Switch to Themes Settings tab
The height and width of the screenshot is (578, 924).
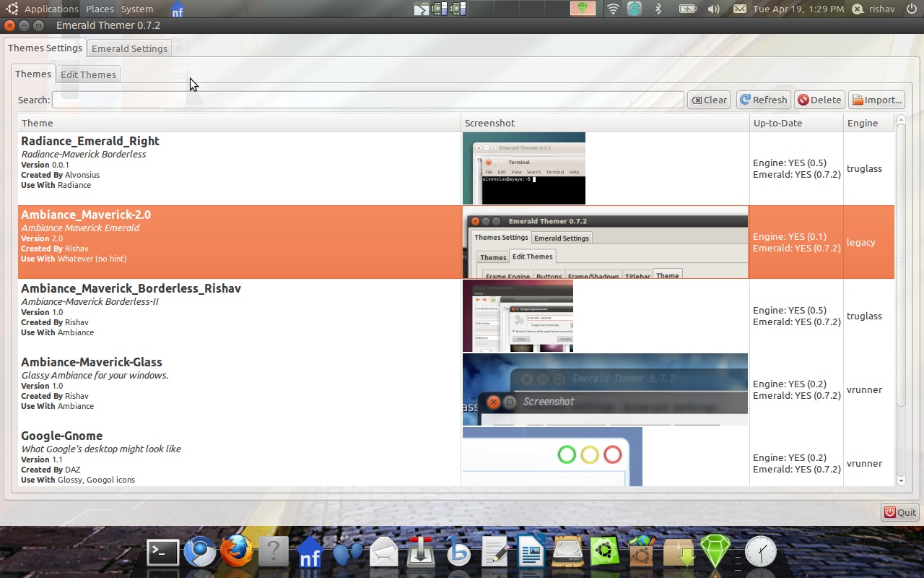[45, 48]
